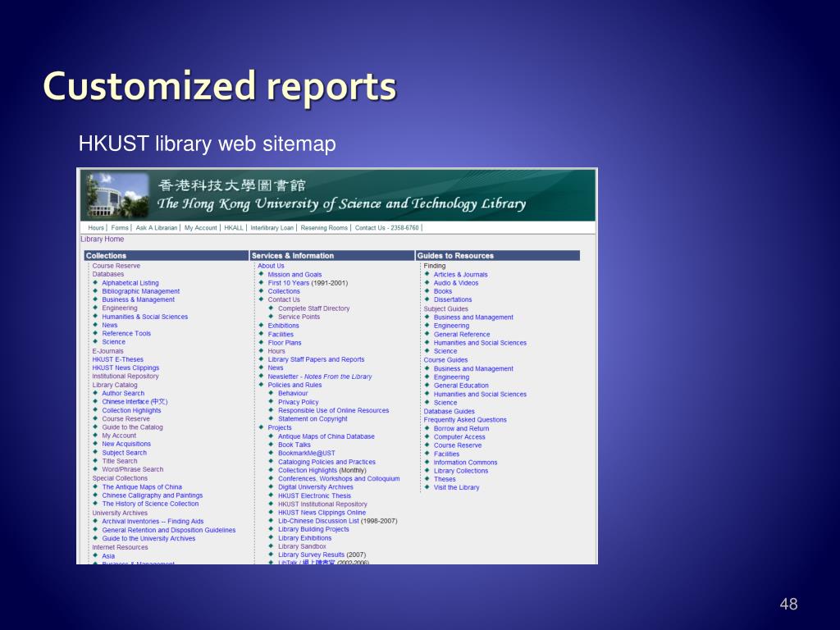Open Privacy Policy
This screenshot has height=630, width=840.
tap(299, 402)
